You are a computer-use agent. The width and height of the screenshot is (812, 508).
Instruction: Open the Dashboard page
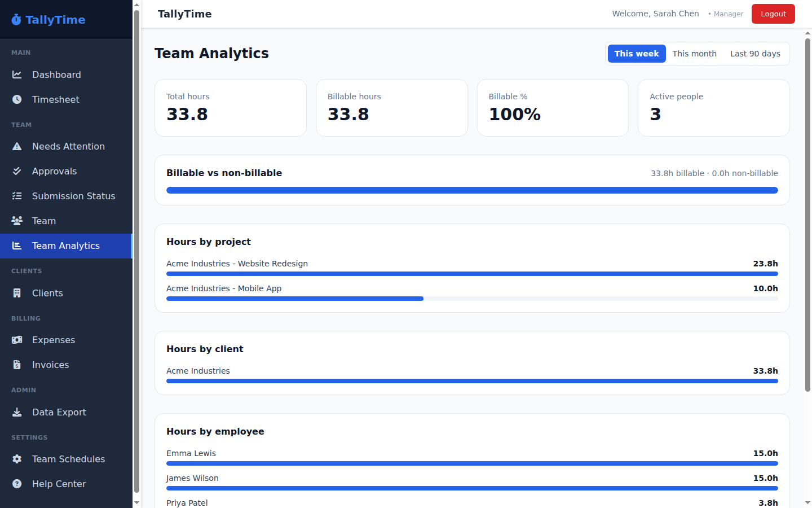coord(66,75)
